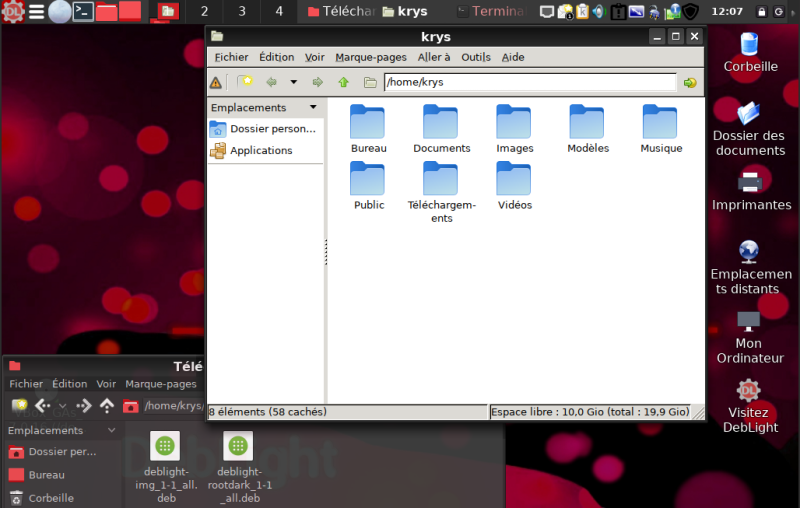Image resolution: width=800 pixels, height=508 pixels.
Task: Select Applications in the side pane
Action: tap(261, 150)
